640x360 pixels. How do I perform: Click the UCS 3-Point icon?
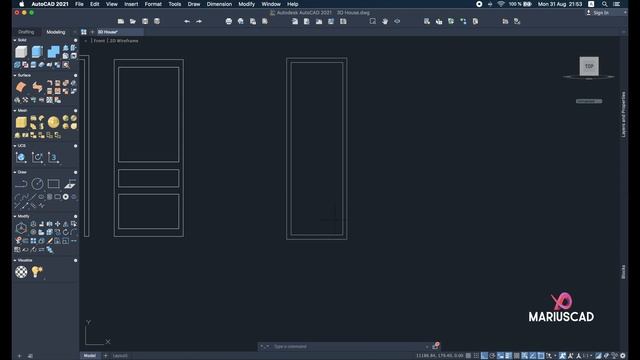click(x=53, y=157)
